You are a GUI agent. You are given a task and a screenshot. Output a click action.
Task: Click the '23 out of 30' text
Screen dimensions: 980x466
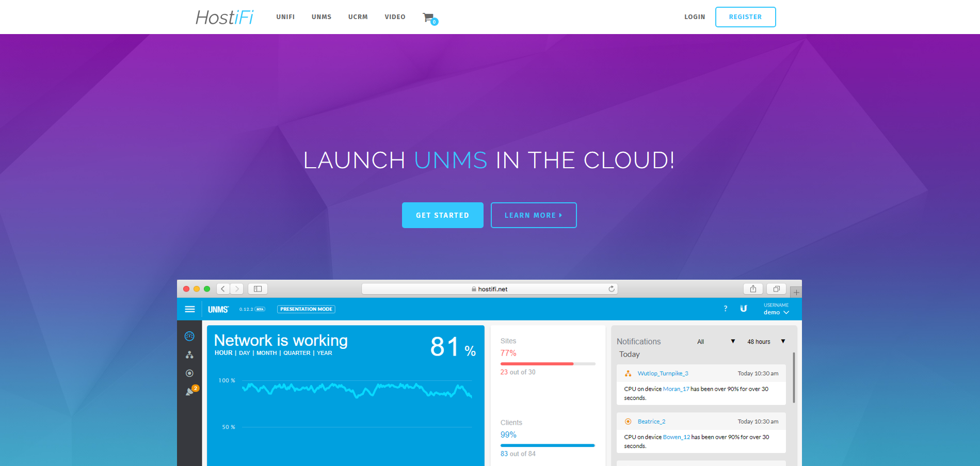coord(518,372)
